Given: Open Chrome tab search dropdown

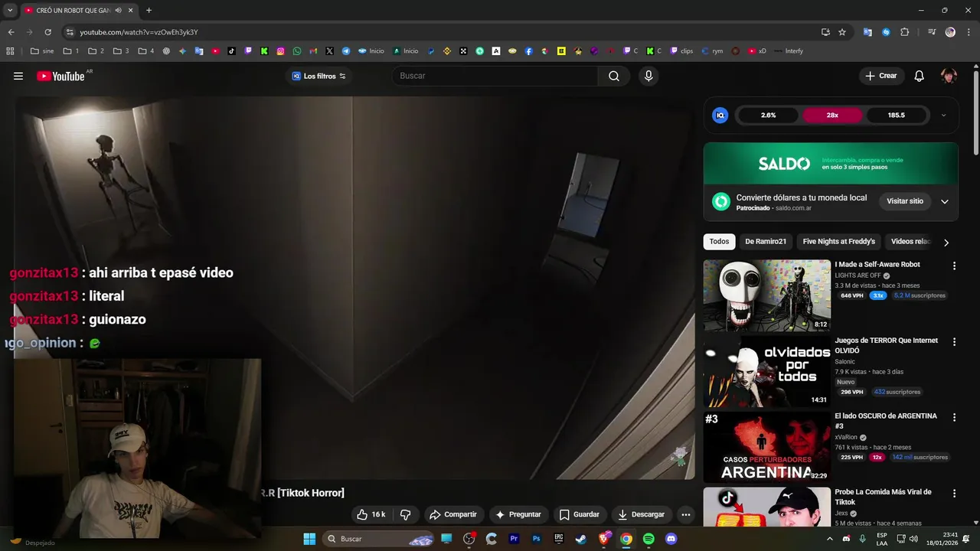Looking at the screenshot, I should tap(10, 10).
